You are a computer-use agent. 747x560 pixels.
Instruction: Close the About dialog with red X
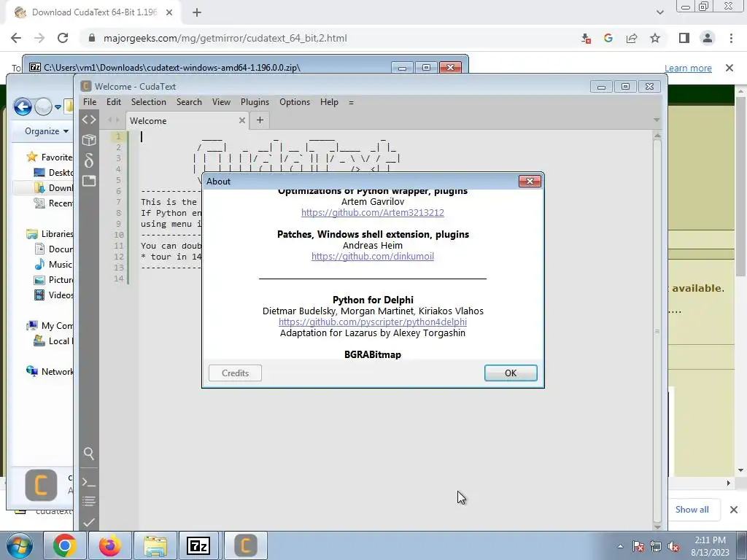pos(530,181)
